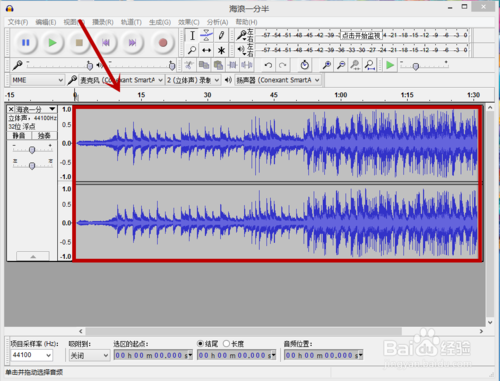Open the MME audio host dropdown
500x381 pixels.
click(37, 80)
